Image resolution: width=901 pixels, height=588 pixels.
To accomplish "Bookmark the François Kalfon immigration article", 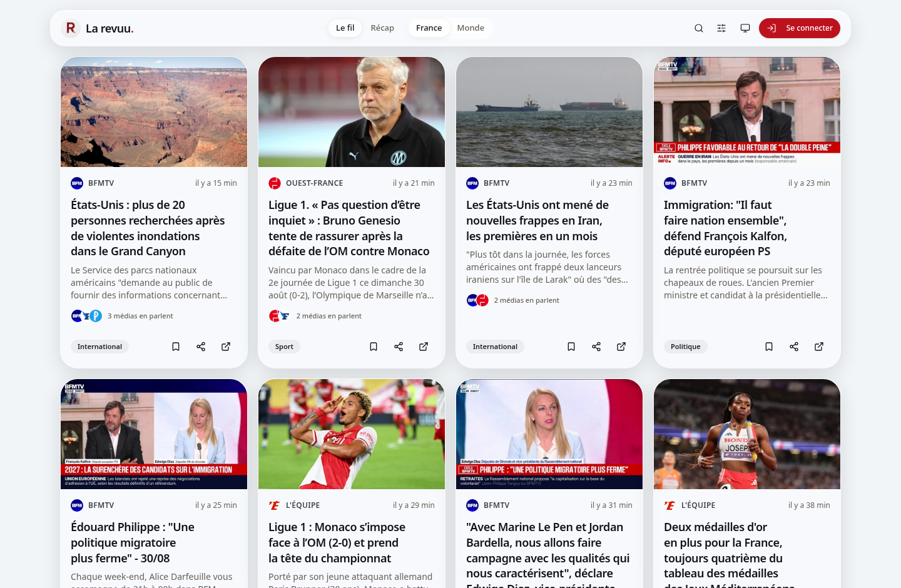I will point(769,347).
